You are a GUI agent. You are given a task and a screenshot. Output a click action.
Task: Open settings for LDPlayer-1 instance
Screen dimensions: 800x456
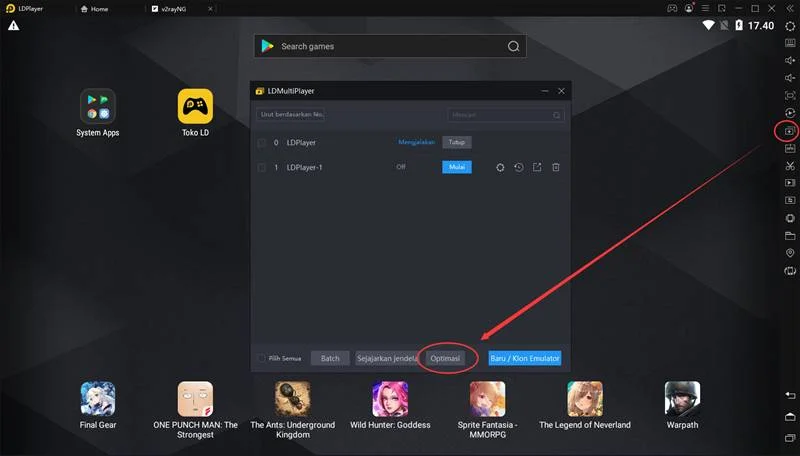(x=500, y=167)
